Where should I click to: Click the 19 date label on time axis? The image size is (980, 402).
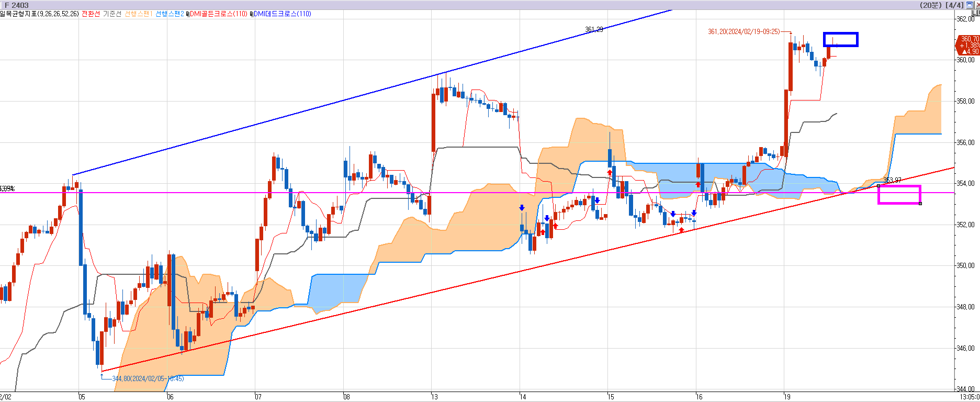(x=787, y=397)
